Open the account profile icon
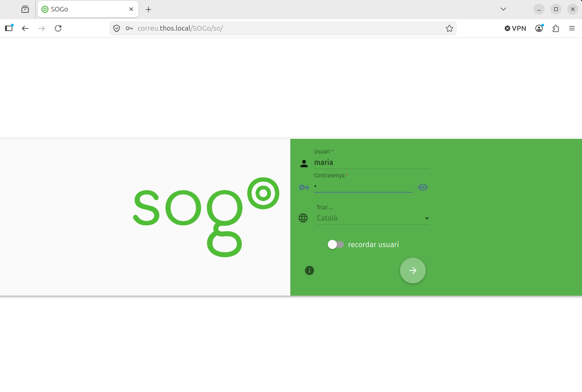582x392 pixels. click(539, 28)
